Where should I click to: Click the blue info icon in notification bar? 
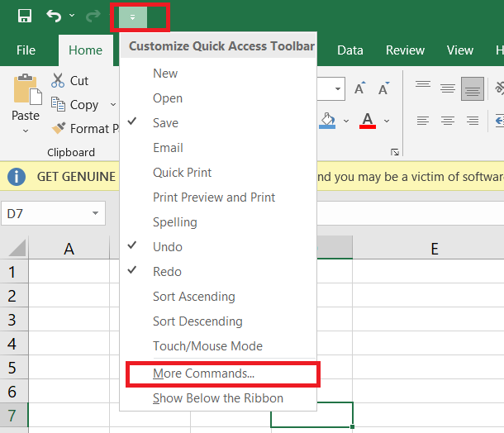point(17,177)
